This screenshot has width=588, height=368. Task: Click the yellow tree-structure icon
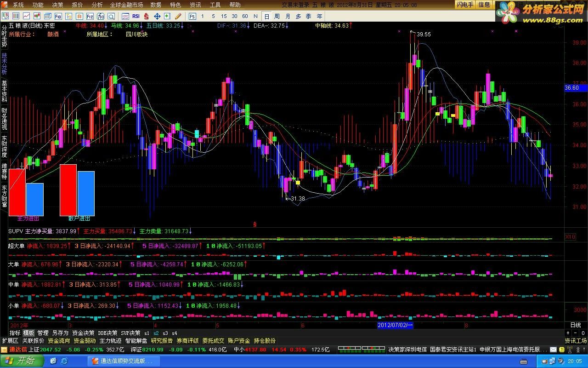tap(68, 16)
